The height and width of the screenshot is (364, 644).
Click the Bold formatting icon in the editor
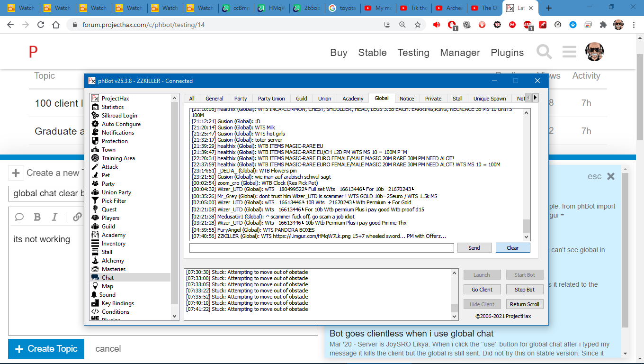[x=37, y=217]
